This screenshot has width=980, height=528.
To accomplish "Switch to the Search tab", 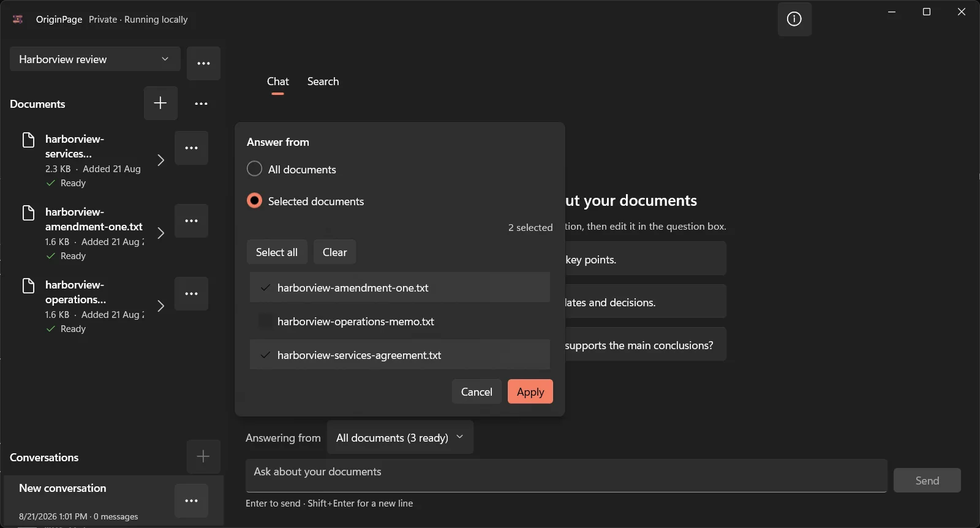I will (x=323, y=81).
